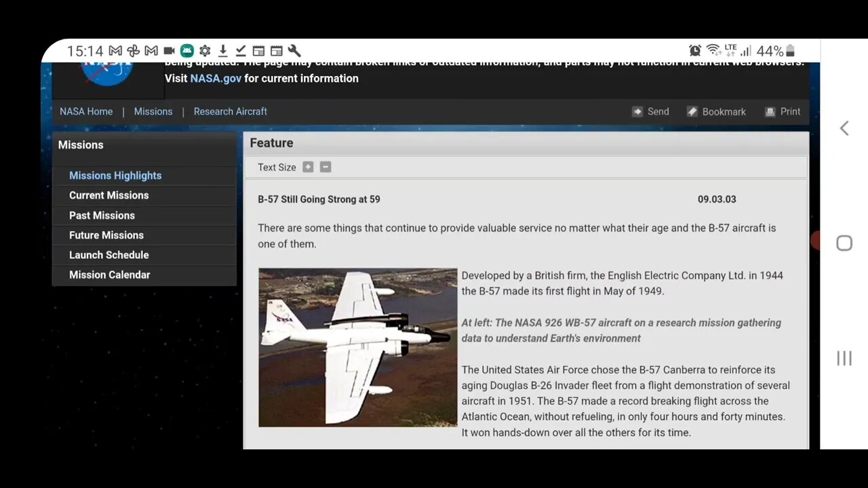Image resolution: width=868 pixels, height=488 pixels.
Task: Tap the green Android robot status icon
Action: pyautogui.click(x=187, y=51)
